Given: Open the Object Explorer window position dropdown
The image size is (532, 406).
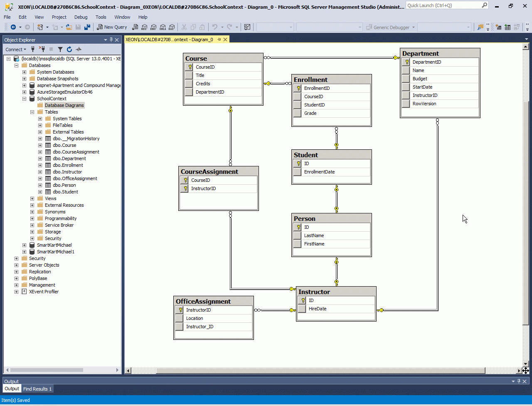Looking at the screenshot, I should click(x=106, y=40).
